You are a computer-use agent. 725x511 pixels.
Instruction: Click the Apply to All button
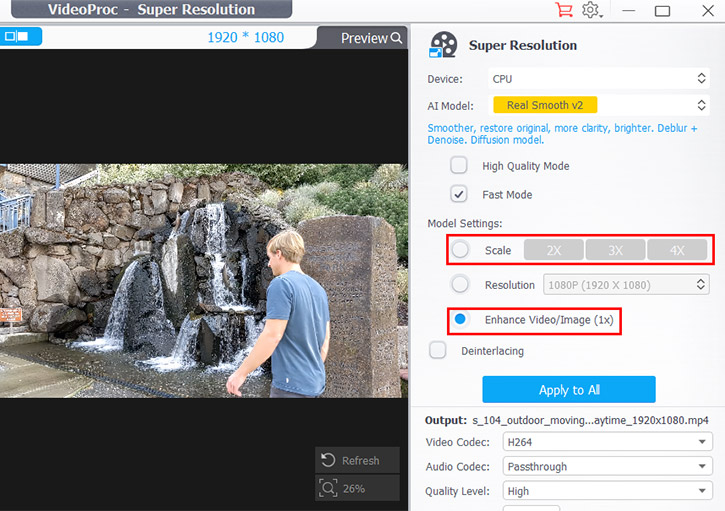coord(569,389)
